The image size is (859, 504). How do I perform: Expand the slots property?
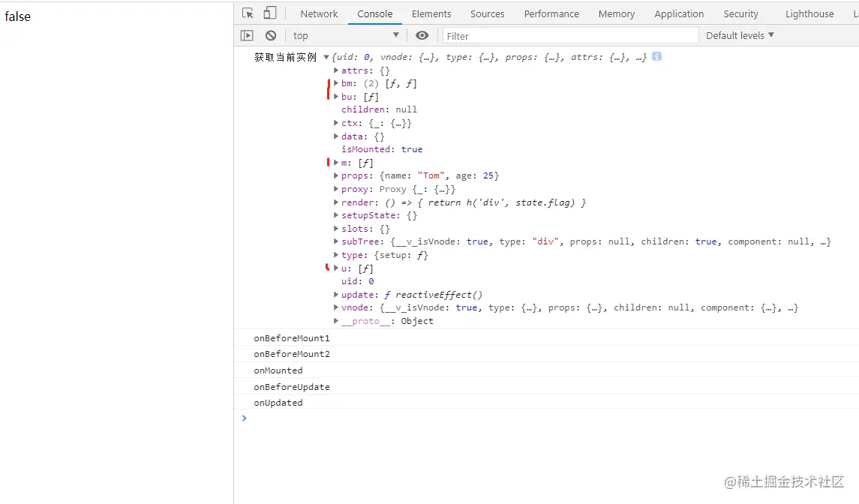coord(336,229)
